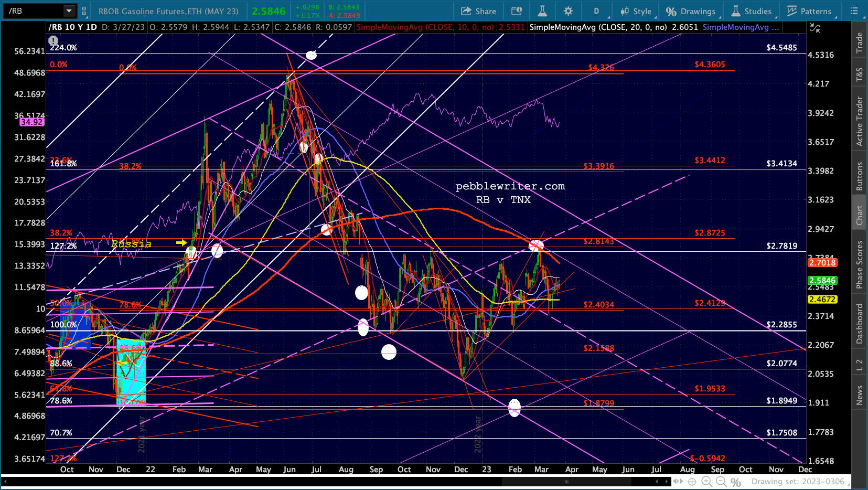Screen dimensions: 868x490
Task: Click the zoom out magnifier icon
Action: point(721,482)
